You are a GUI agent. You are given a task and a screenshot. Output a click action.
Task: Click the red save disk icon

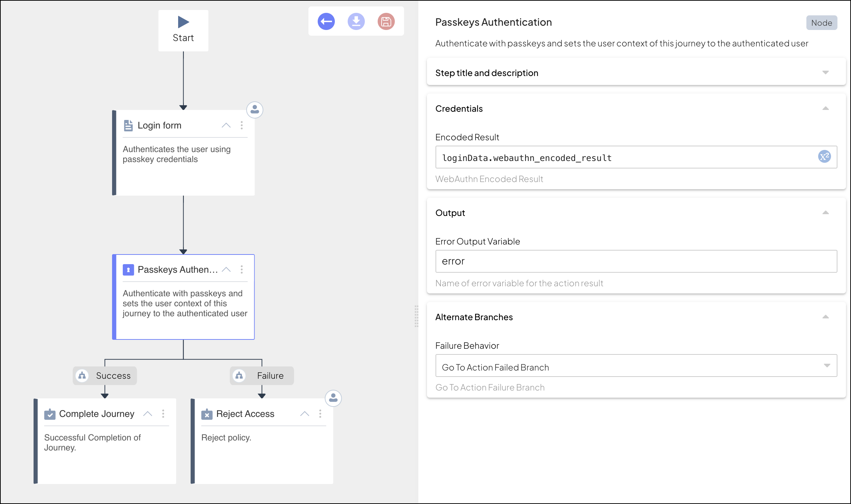point(386,22)
